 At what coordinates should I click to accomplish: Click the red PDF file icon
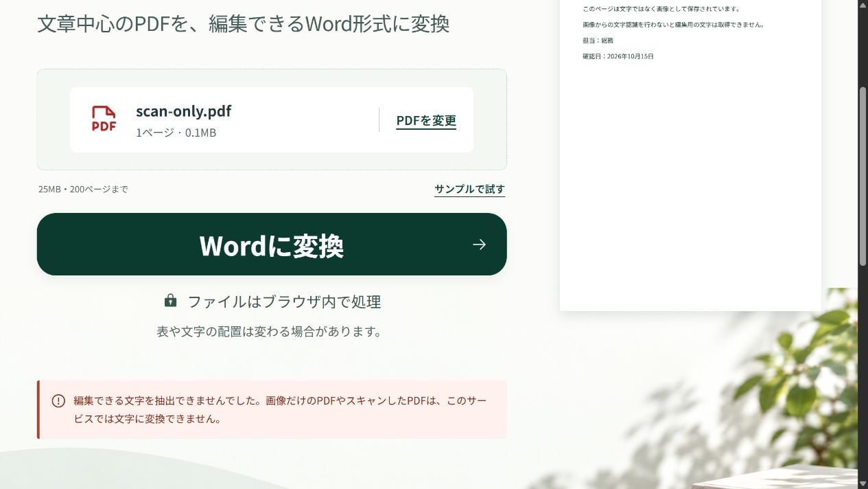pyautogui.click(x=104, y=119)
